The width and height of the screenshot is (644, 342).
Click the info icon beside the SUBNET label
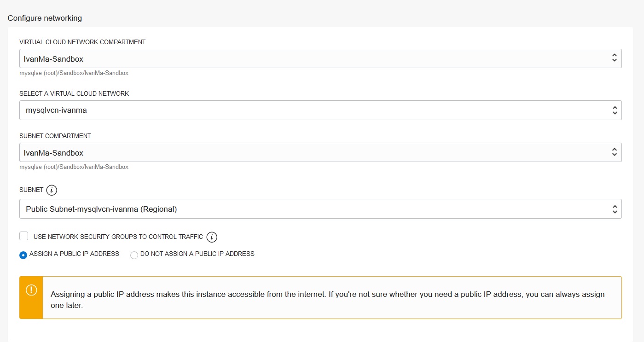click(52, 190)
